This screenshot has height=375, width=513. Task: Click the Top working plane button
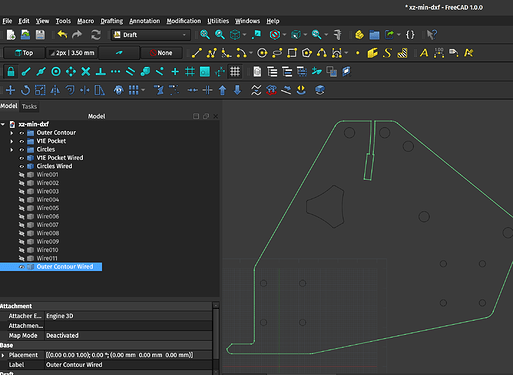[x=24, y=53]
